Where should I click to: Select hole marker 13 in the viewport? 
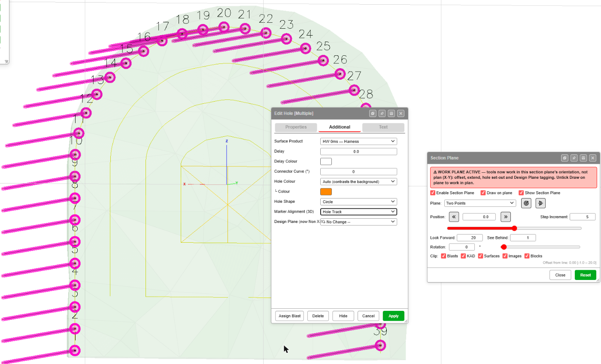pos(97,94)
